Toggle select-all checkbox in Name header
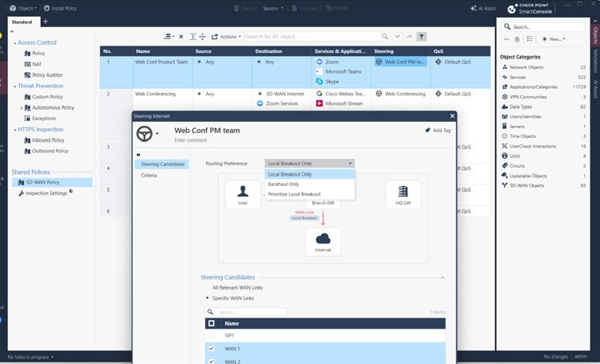Viewport: 600px width, 364px height. pyautogui.click(x=211, y=323)
